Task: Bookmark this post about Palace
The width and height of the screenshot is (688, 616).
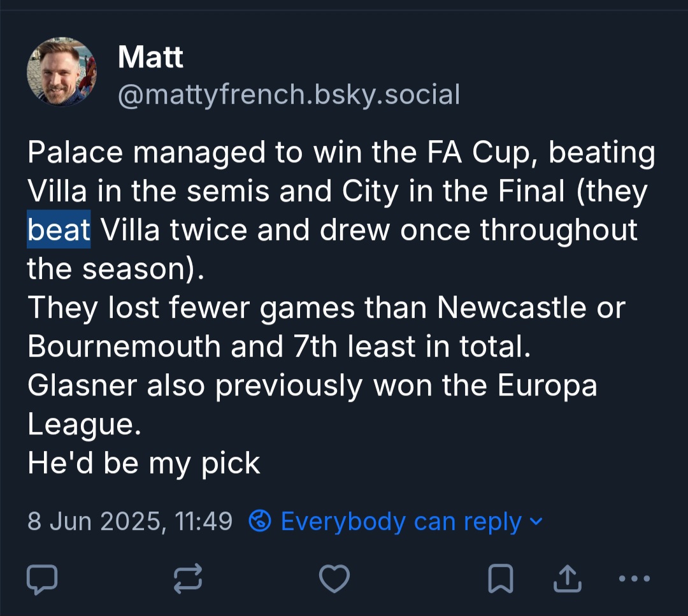Action: tap(501, 578)
